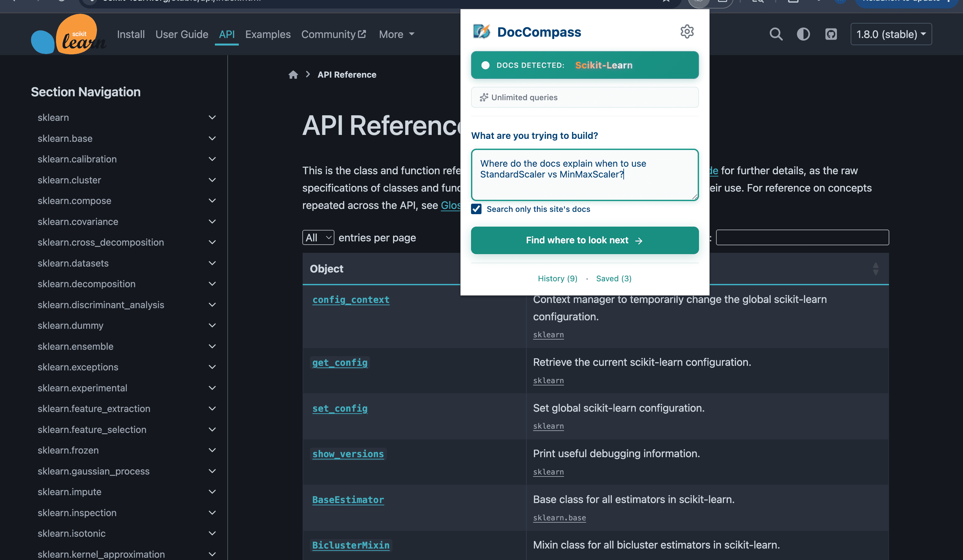Open the scikit-learn GitHub repository icon

[x=831, y=34]
